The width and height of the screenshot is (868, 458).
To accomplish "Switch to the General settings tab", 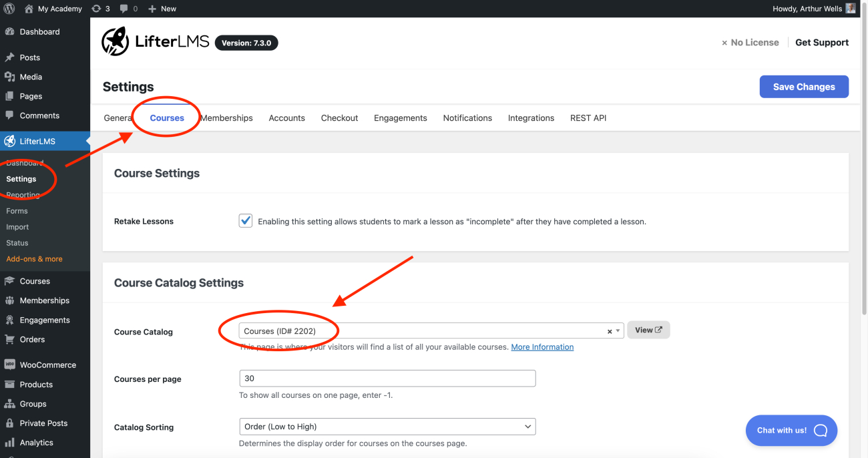I will pos(118,118).
